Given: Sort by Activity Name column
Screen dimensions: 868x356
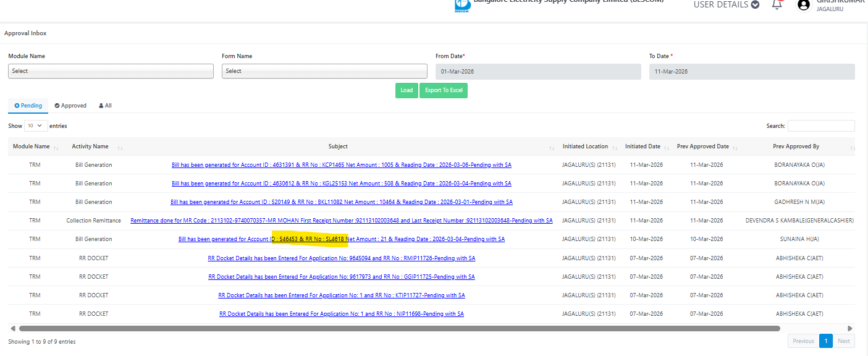Looking at the screenshot, I should click(x=95, y=146).
